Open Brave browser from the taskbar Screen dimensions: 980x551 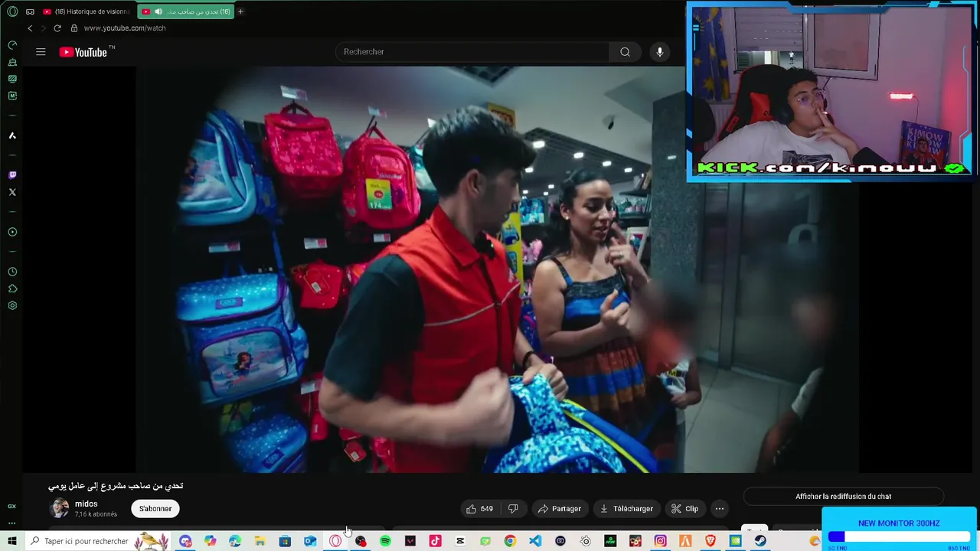click(x=710, y=541)
